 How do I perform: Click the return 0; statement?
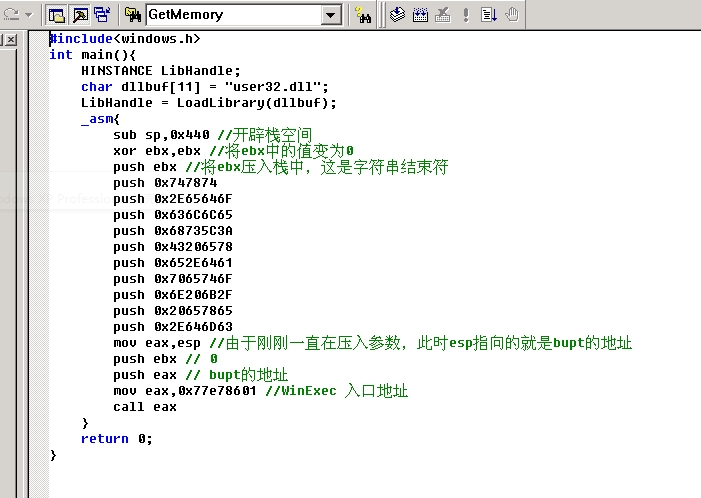point(117,439)
